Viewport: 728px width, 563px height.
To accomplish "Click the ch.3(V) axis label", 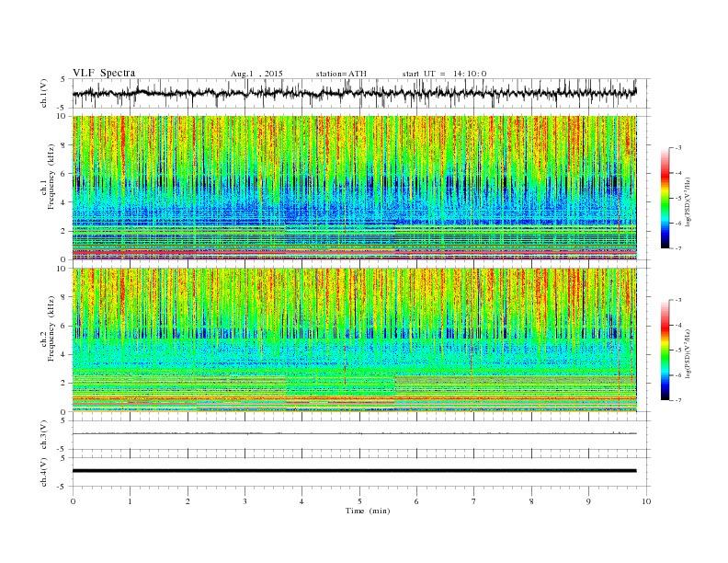I will (44, 435).
